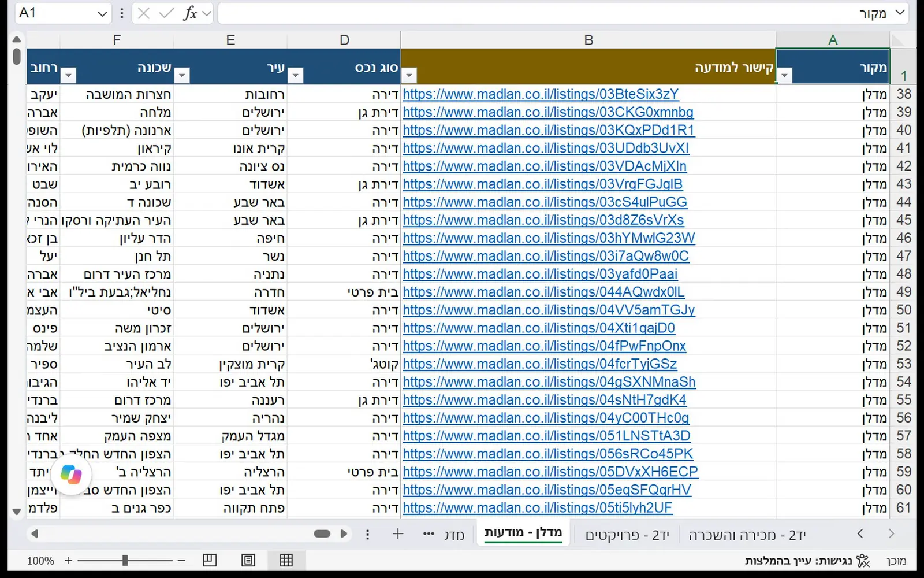
Task: Switch to מדלן - מודעות sheet tab
Action: click(523, 533)
